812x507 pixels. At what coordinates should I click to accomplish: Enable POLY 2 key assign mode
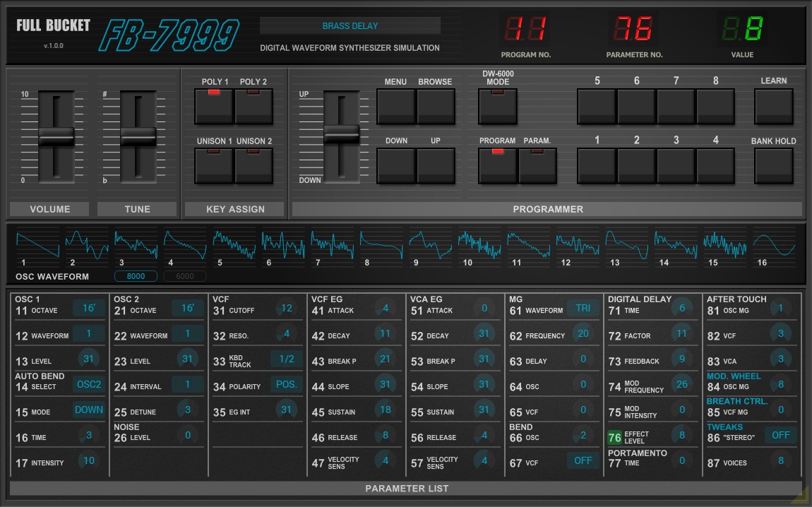click(253, 106)
